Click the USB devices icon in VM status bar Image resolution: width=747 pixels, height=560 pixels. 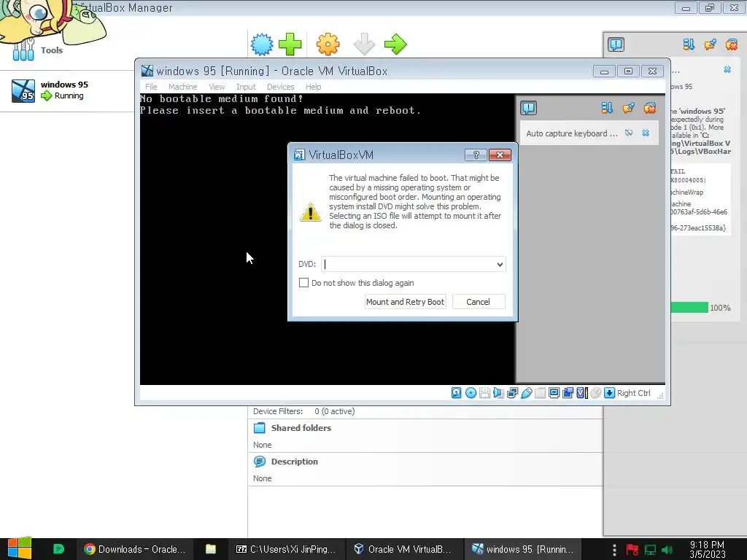pyautogui.click(x=527, y=393)
